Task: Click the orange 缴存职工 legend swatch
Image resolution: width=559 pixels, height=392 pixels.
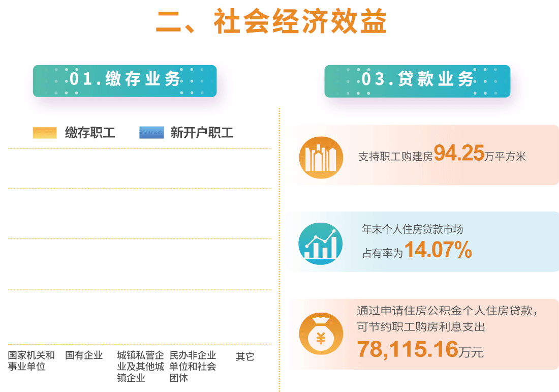Action: (x=45, y=133)
